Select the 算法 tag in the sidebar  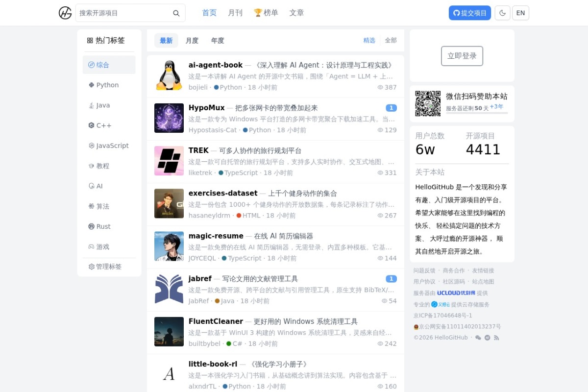click(109, 206)
